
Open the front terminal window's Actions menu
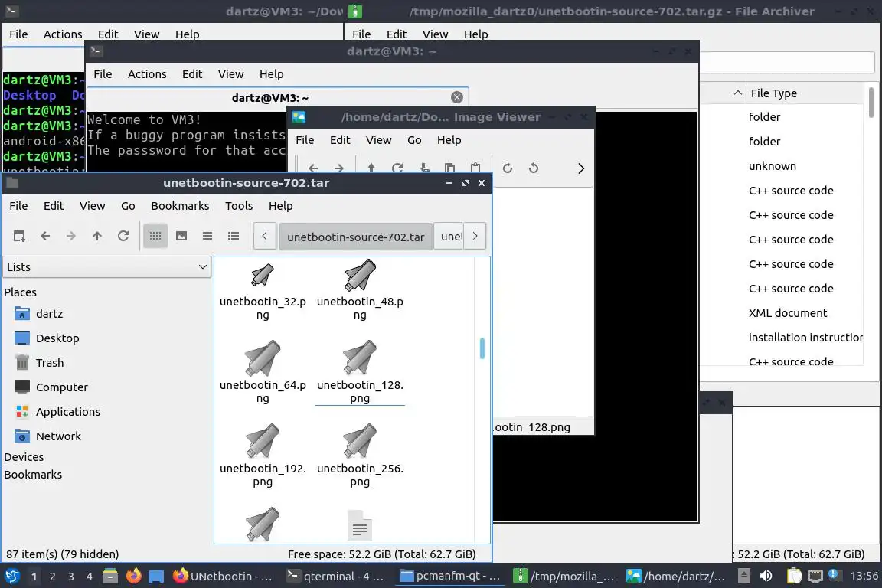click(x=147, y=74)
